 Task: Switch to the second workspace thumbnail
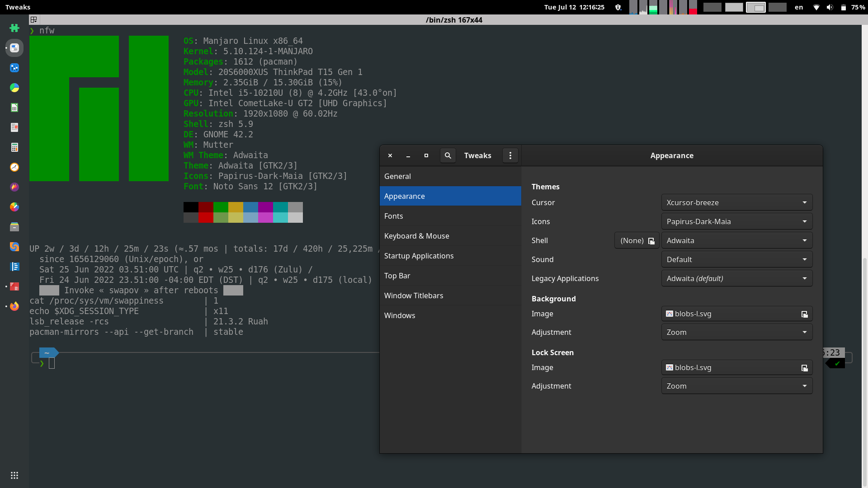(x=734, y=7)
